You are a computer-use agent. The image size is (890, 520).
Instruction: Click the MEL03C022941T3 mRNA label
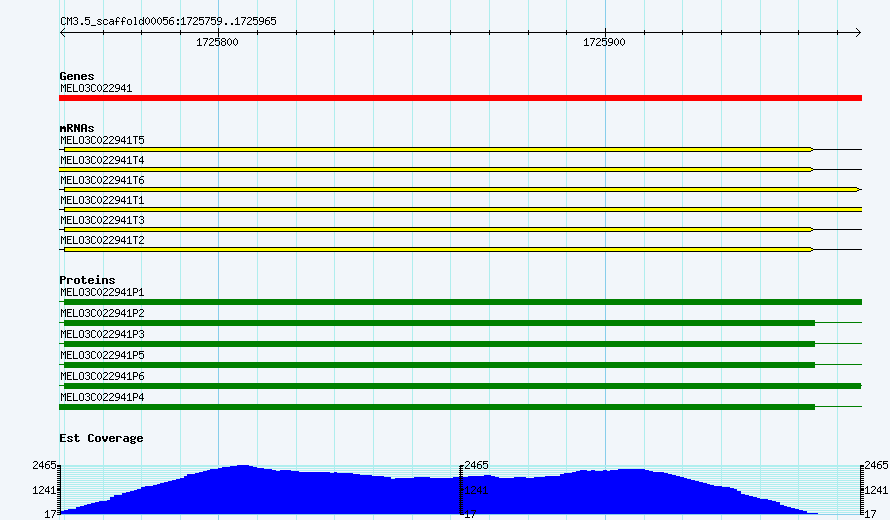102,220
